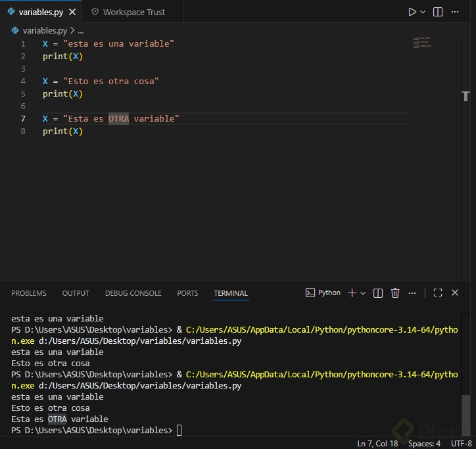476x449 pixels.
Task: Open the run options dropdown arrow
Action: coord(423,12)
